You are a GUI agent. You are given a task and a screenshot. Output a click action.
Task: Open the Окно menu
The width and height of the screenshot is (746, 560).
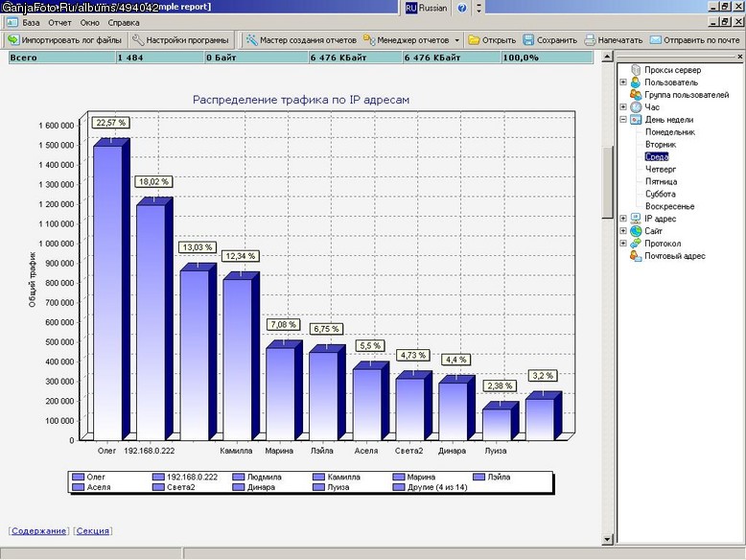click(x=89, y=22)
